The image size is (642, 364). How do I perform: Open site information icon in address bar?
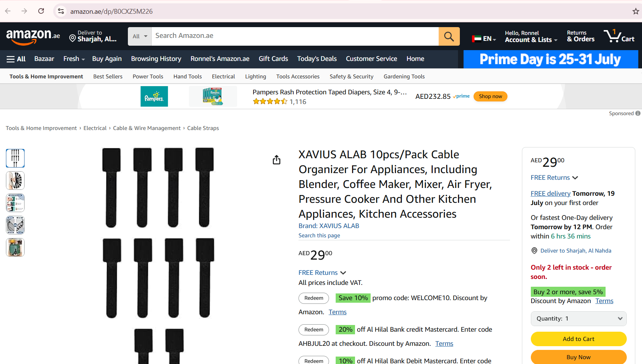pyautogui.click(x=61, y=11)
